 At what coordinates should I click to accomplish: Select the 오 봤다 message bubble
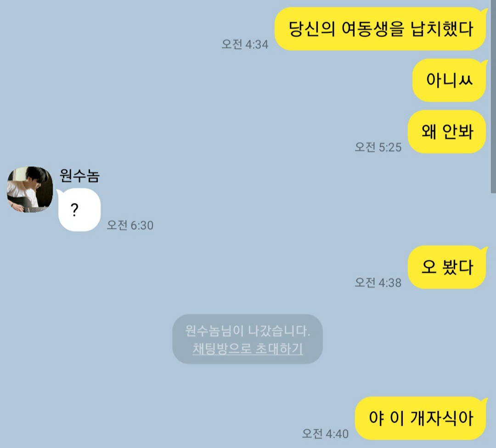[447, 267]
